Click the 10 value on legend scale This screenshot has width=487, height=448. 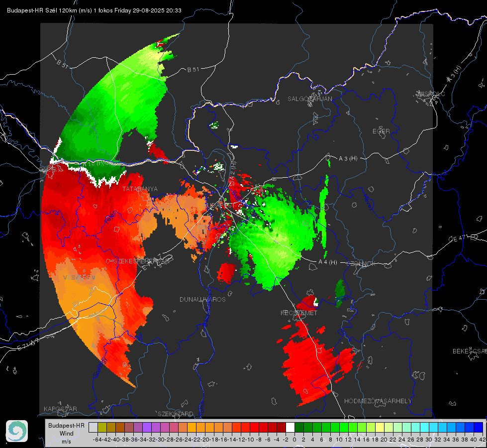coord(339,440)
